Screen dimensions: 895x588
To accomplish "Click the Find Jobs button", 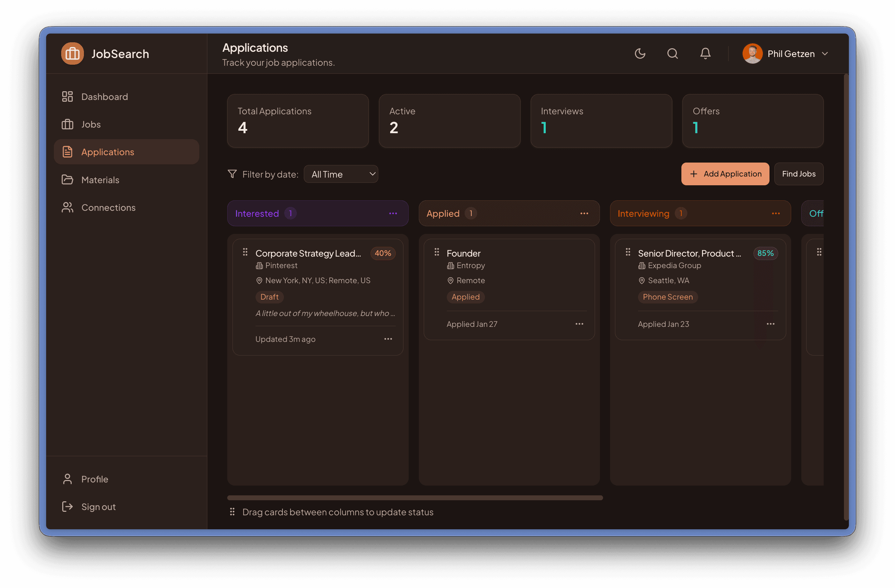I will coord(799,174).
